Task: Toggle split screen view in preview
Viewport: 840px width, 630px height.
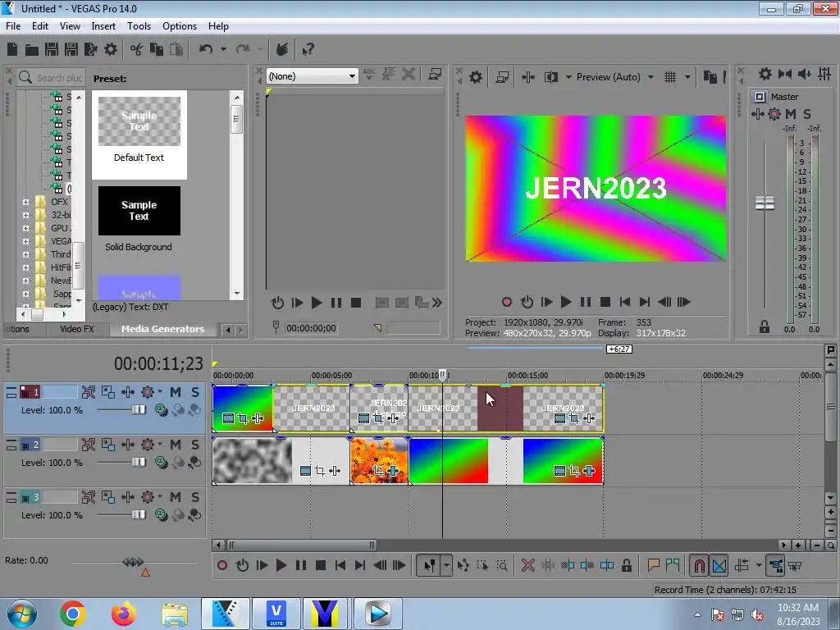Action: [550, 77]
